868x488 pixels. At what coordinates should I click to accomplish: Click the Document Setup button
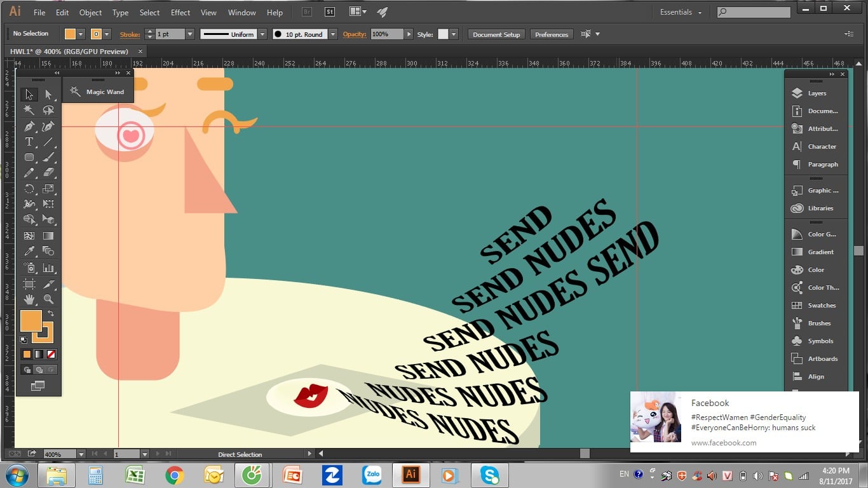click(x=496, y=34)
